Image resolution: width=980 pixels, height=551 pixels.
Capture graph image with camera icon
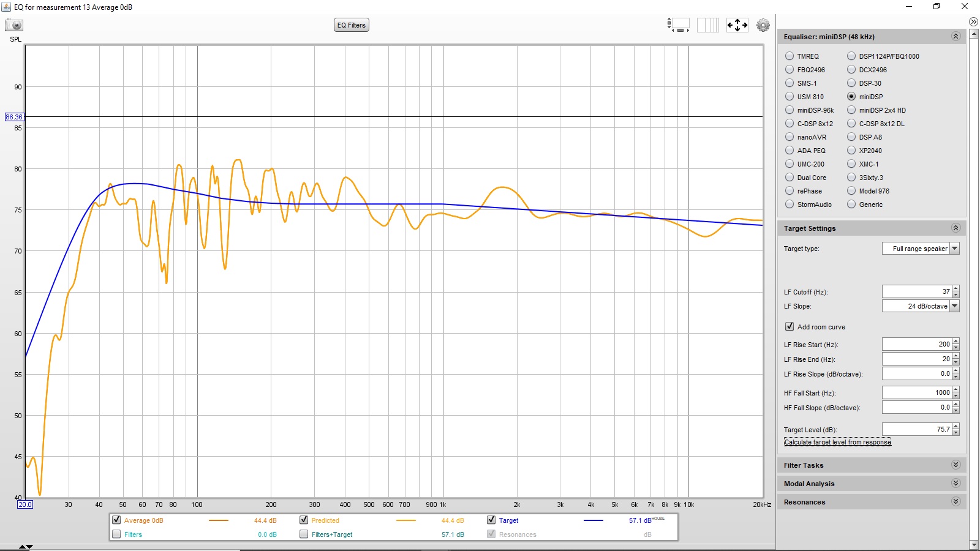click(x=13, y=25)
